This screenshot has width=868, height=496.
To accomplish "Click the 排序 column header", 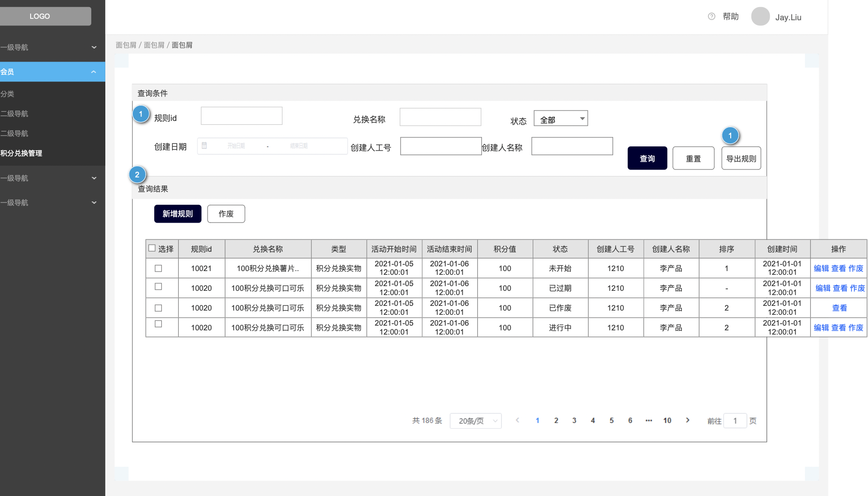I will coord(727,249).
